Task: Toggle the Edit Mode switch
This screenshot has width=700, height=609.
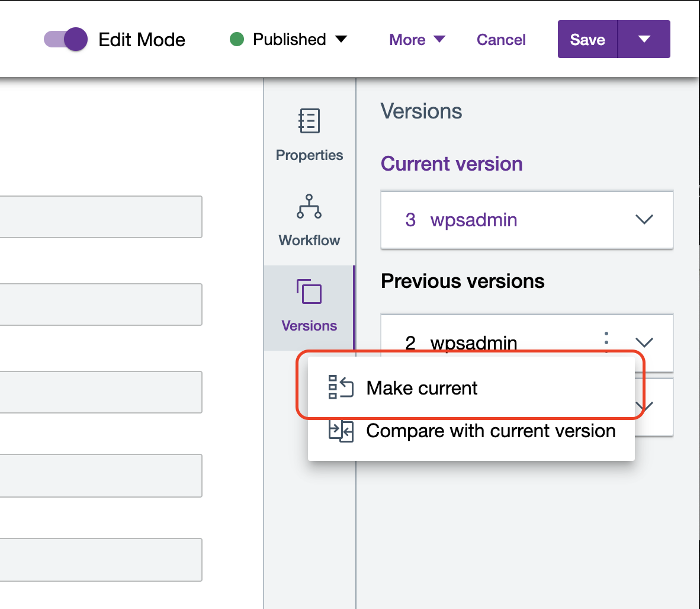Action: tap(66, 40)
